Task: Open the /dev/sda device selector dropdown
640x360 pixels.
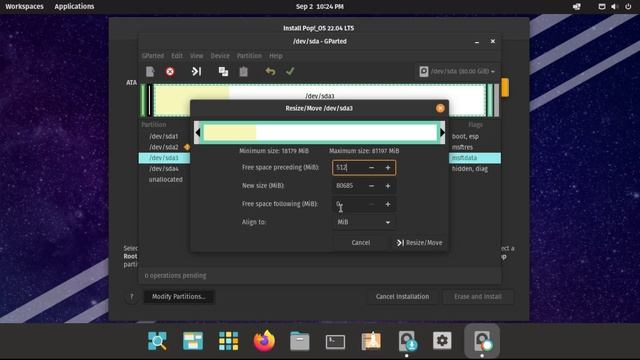Action: pyautogui.click(x=457, y=71)
